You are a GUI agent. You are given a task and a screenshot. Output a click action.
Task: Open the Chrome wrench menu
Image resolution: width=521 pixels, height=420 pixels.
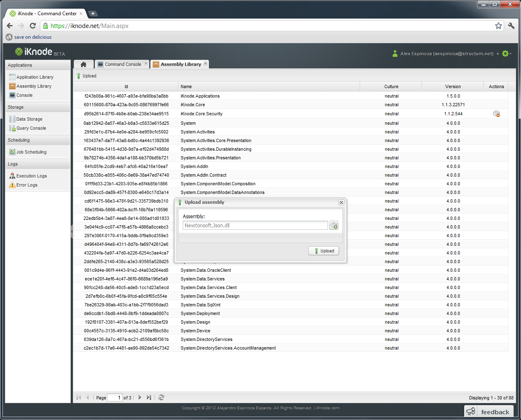(x=511, y=26)
